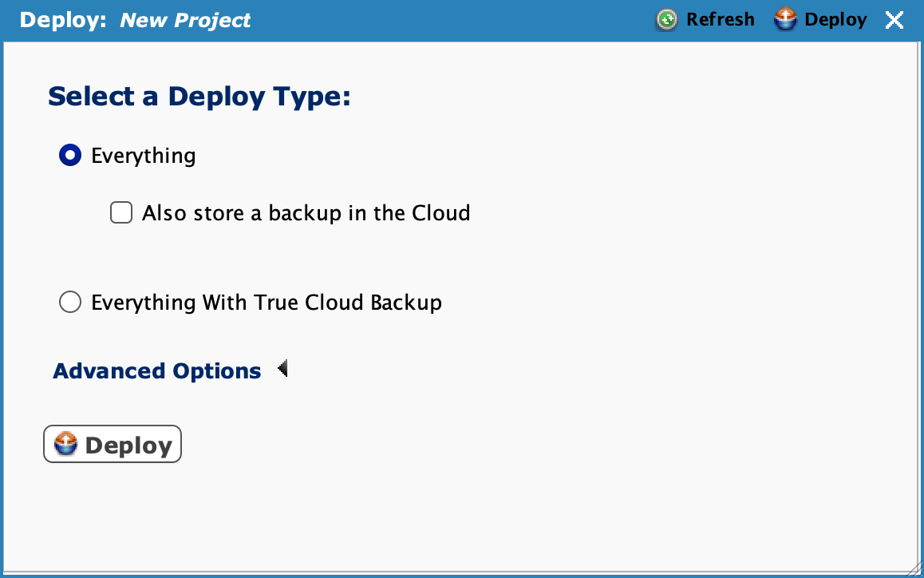
Task: Click the "Also store a backup in the Cloud" label
Action: click(306, 213)
